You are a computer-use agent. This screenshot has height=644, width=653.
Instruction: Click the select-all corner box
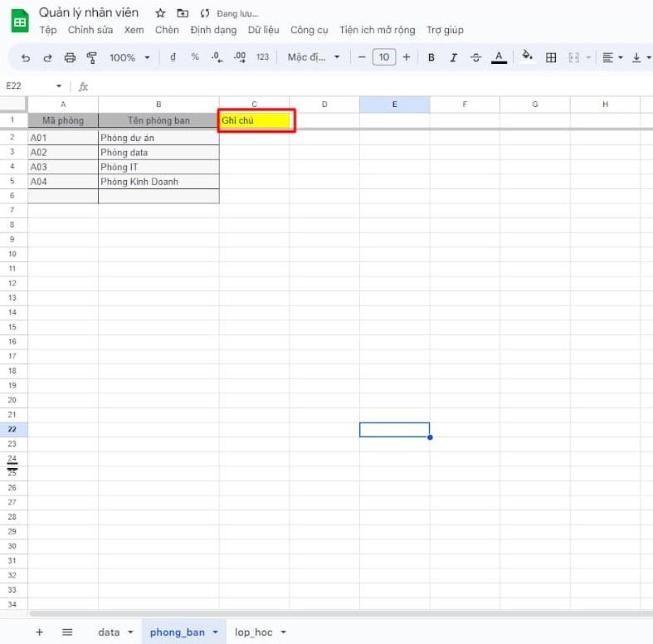point(13,104)
